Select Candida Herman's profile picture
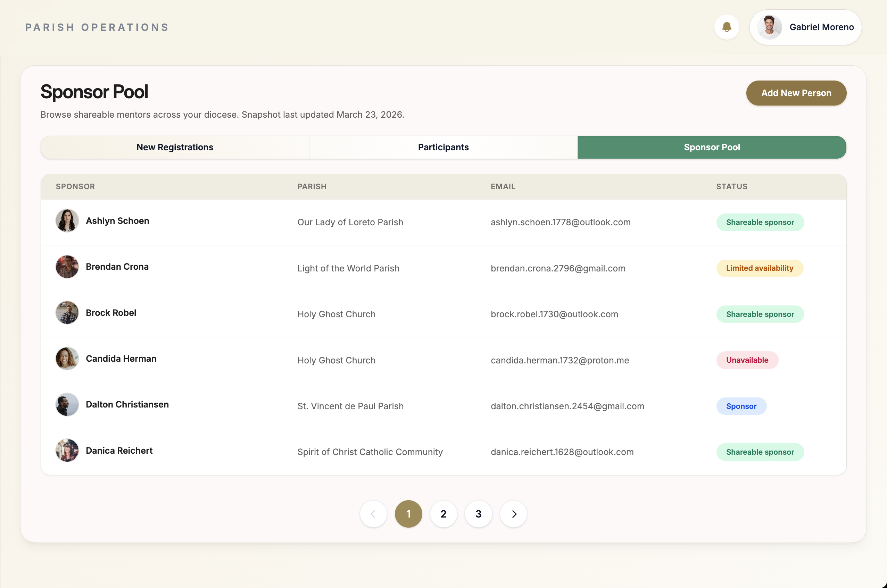 (67, 359)
